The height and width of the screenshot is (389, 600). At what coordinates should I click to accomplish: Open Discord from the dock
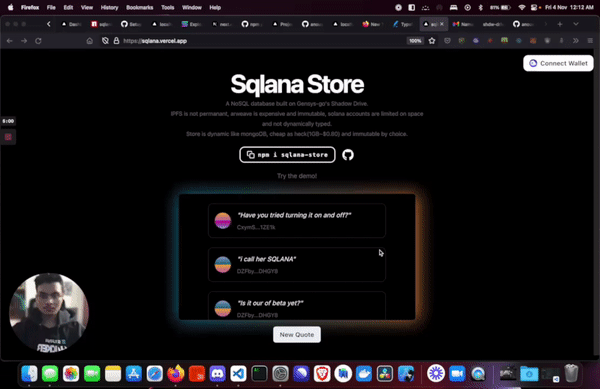(x=217, y=374)
